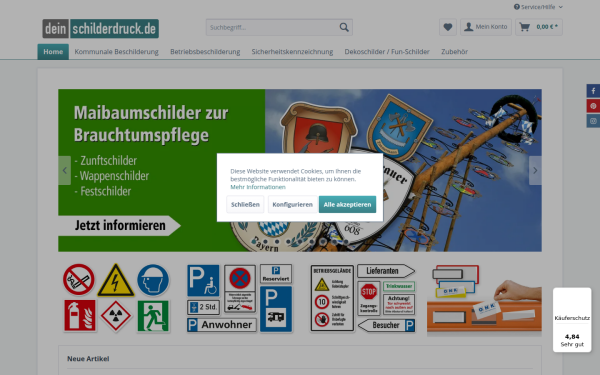Click the Facebook sidebar icon
This screenshot has width=600, height=375.
point(593,91)
